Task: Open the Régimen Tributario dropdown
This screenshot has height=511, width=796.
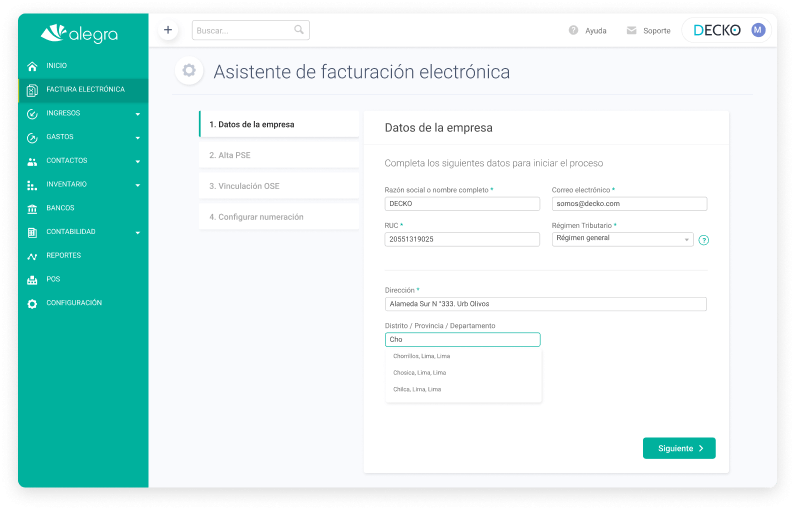Action: click(622, 239)
